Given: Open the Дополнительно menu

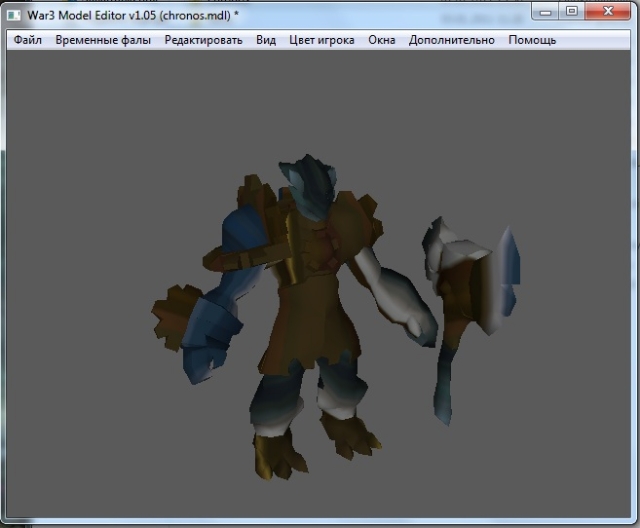Looking at the screenshot, I should click(451, 40).
